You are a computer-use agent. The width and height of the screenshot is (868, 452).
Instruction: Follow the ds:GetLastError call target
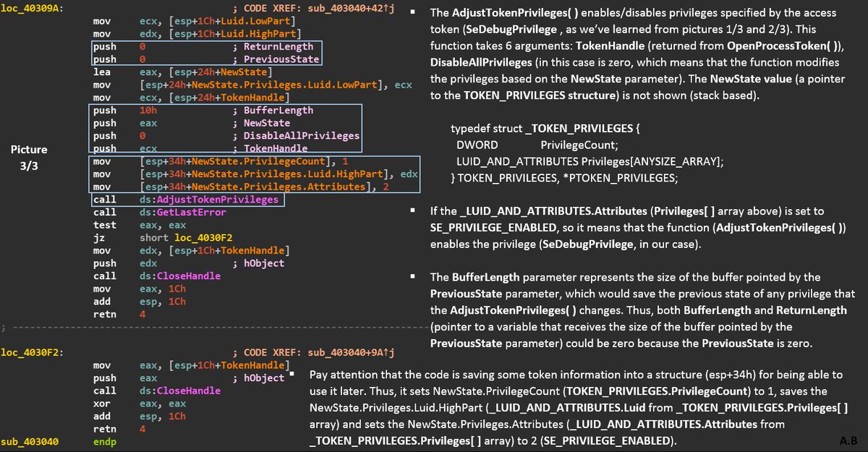tap(183, 212)
